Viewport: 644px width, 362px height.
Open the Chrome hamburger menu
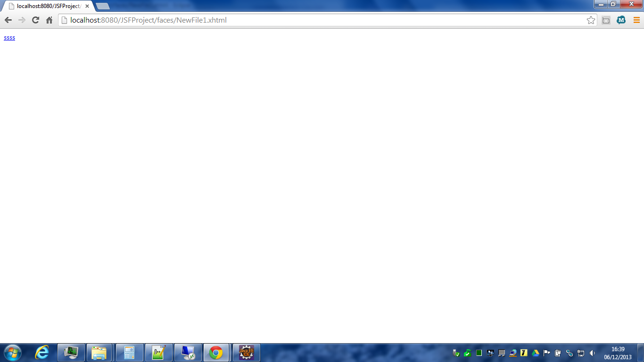pyautogui.click(x=636, y=20)
